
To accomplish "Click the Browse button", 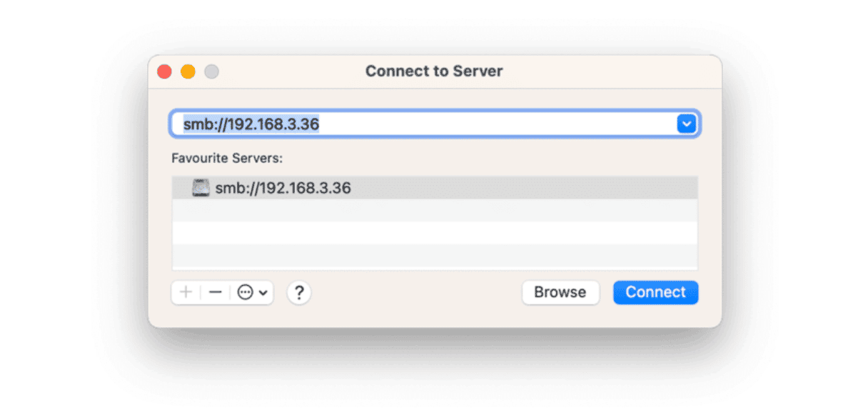I will pos(560,292).
